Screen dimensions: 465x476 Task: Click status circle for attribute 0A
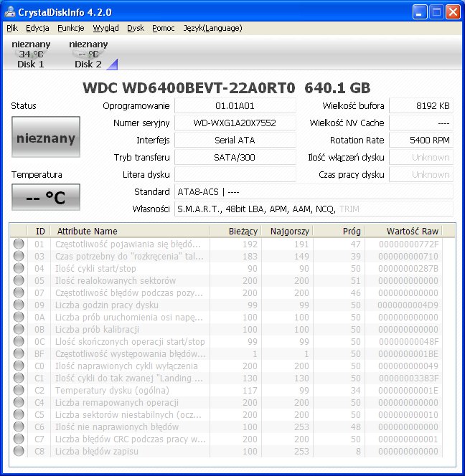pyautogui.click(x=19, y=317)
